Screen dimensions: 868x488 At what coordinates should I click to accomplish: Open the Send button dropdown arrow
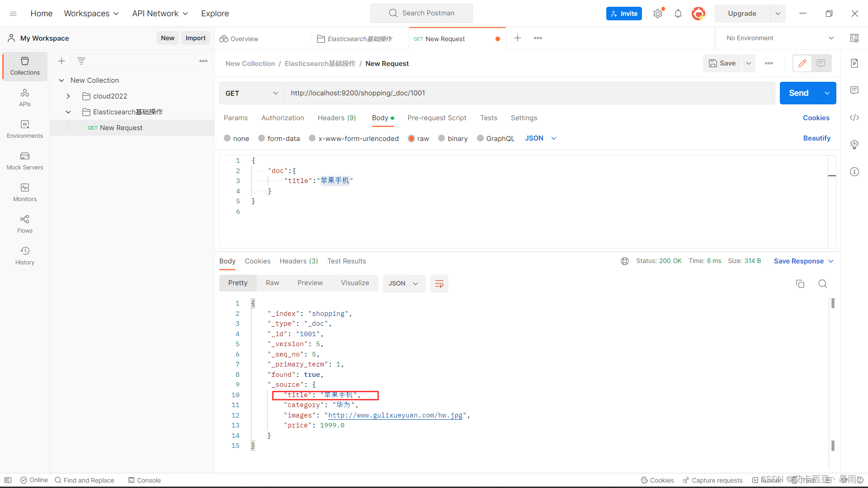[827, 93]
